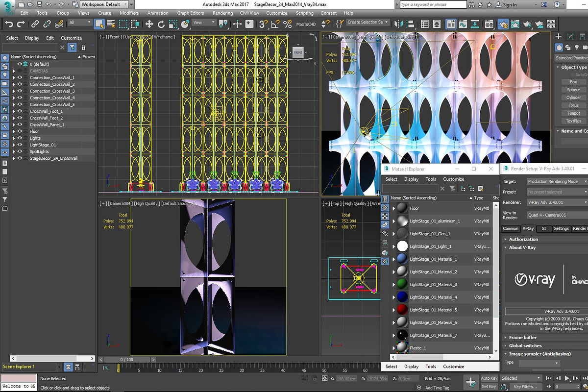
Task: Switch to GI tab in Render Setup
Action: tap(544, 229)
